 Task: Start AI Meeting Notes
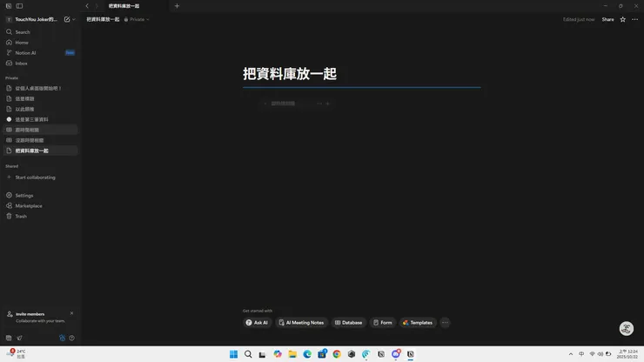point(301,323)
